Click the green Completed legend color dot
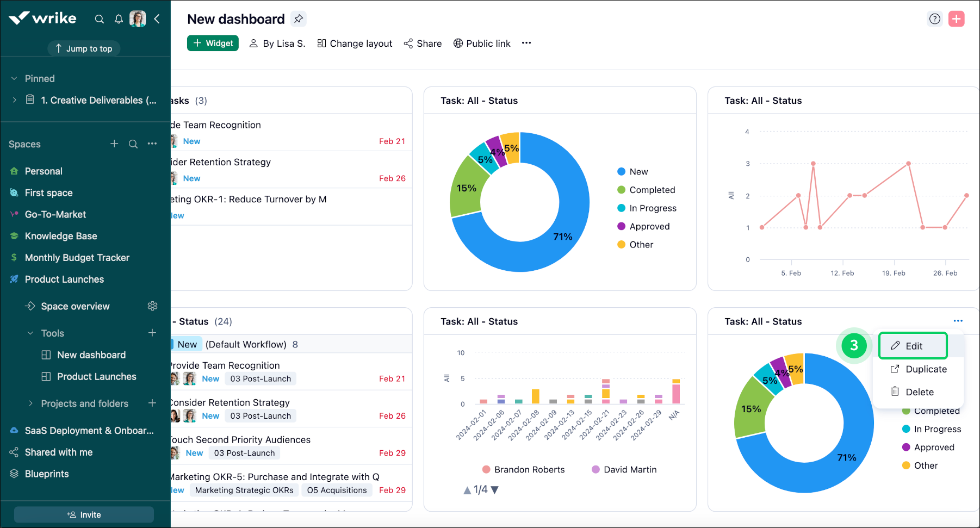This screenshot has height=528, width=980. (621, 190)
